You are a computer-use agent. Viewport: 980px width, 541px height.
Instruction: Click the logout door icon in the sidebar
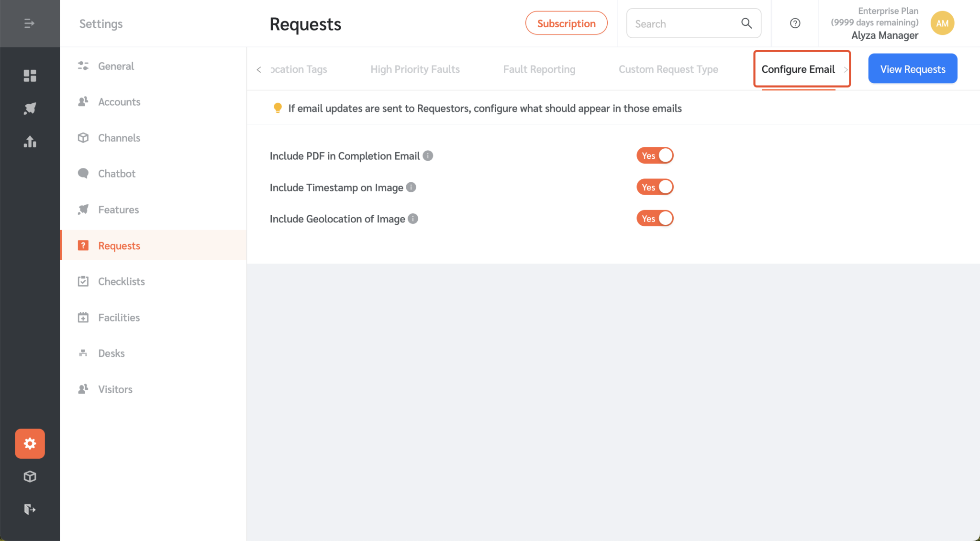[x=30, y=509]
